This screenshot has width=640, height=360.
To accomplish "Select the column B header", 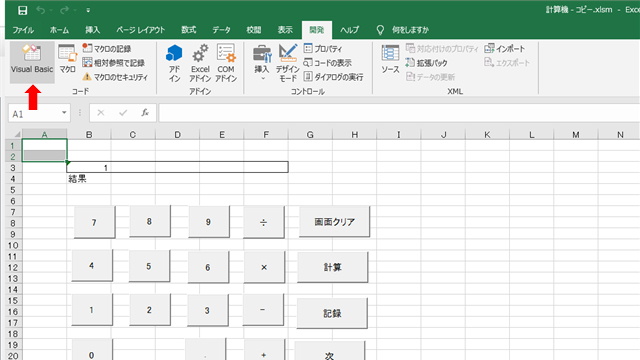I will 89,134.
